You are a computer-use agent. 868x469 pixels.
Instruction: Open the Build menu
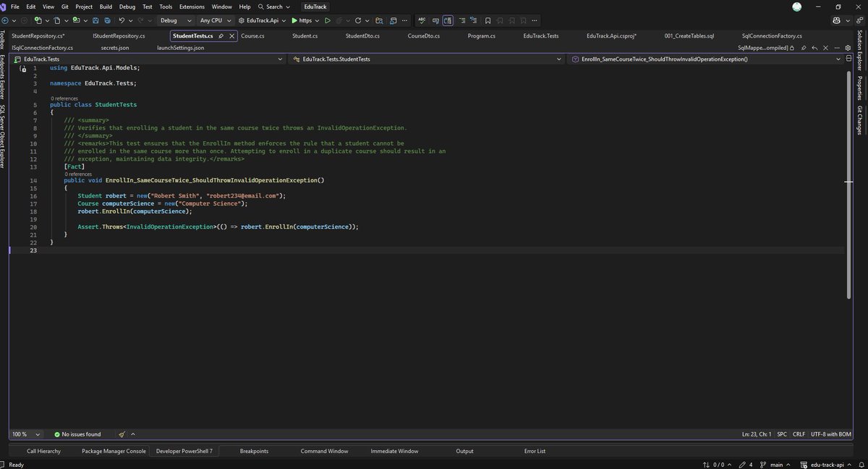point(106,7)
